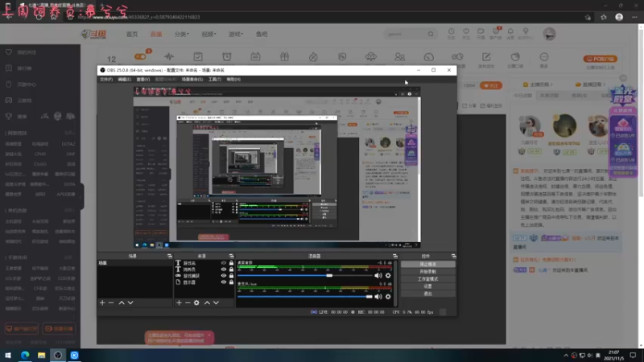Click the search magnifier icon on Douyu
The width and height of the screenshot is (644, 362).
tap(431, 34)
